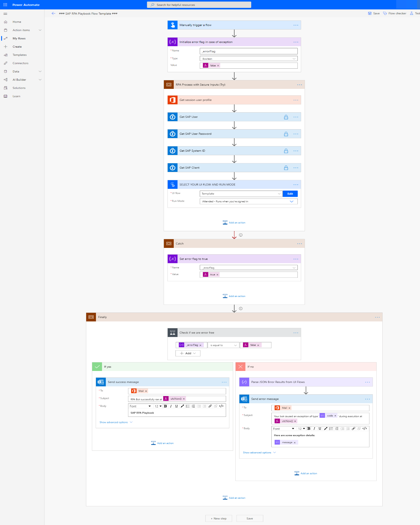Click Add button in condition card
420x525 pixels.
[188, 353]
